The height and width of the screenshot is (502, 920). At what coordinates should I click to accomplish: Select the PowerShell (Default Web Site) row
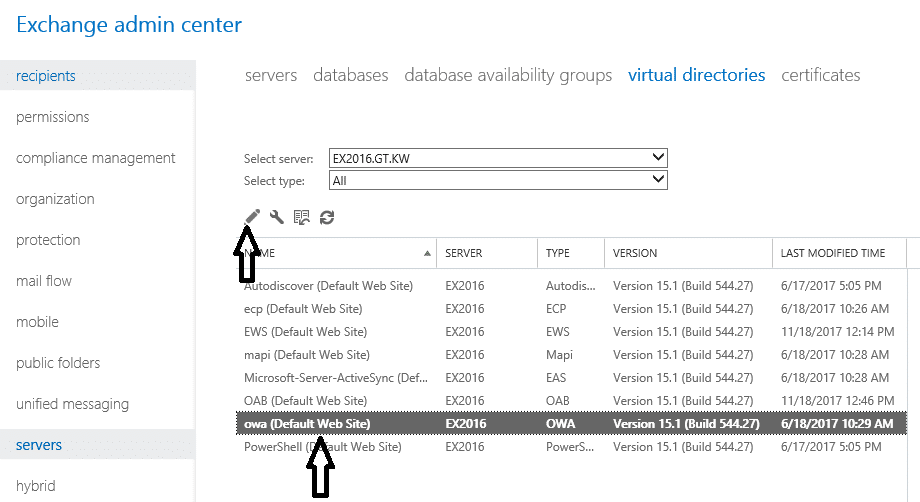(x=571, y=446)
